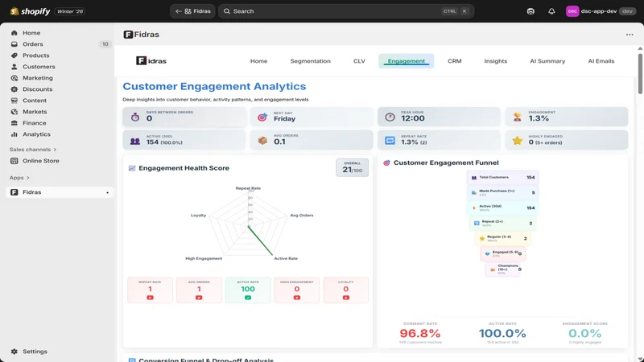Open Marketing section
This screenshot has width=644, height=362.
tap(37, 78)
